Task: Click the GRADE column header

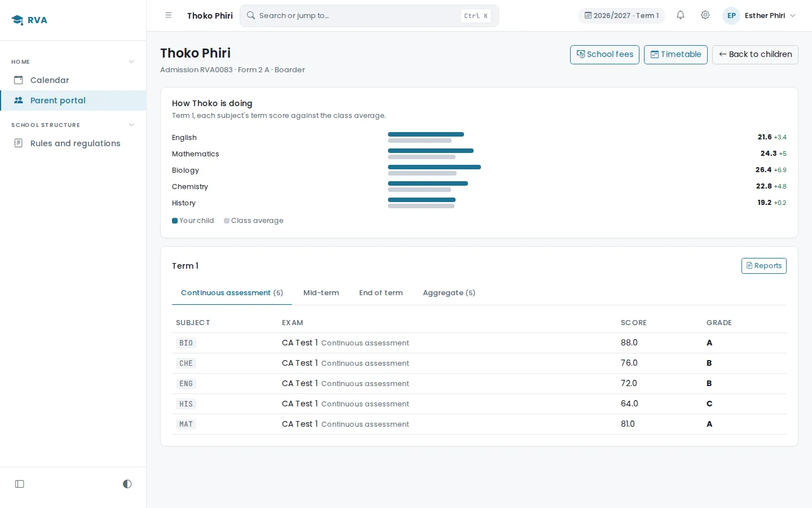Action: point(719,323)
